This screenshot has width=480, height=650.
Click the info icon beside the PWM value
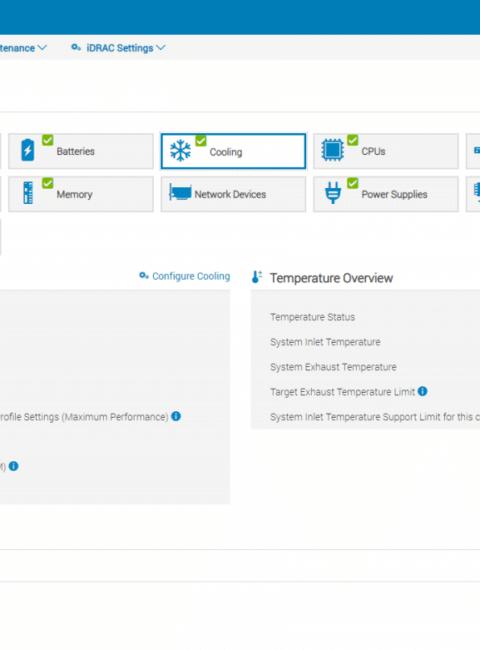(x=14, y=466)
